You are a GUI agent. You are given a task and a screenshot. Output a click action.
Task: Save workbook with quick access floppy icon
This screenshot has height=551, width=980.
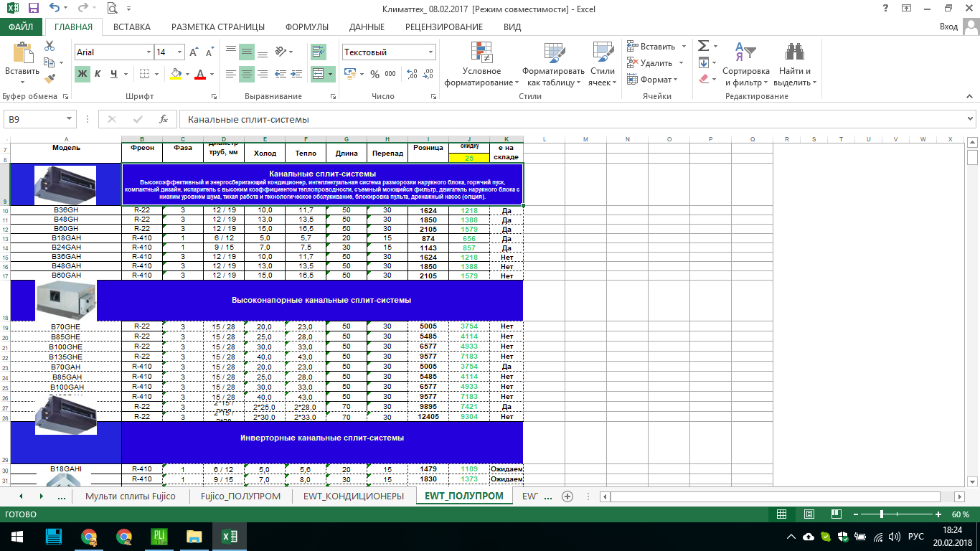[33, 9]
